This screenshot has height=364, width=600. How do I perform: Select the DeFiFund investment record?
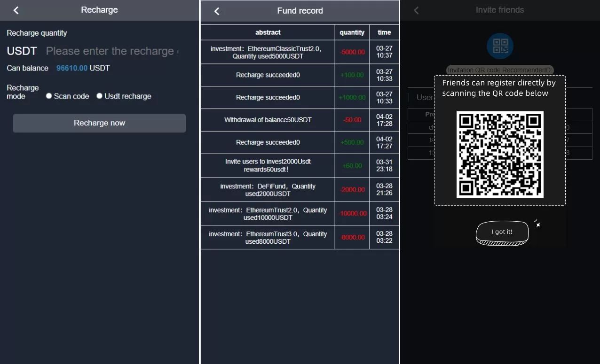[x=268, y=190]
